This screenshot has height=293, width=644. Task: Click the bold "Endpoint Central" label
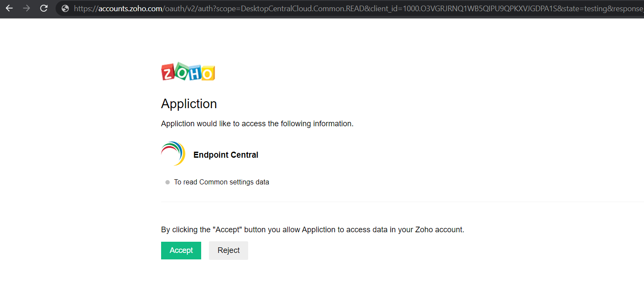coord(226,155)
